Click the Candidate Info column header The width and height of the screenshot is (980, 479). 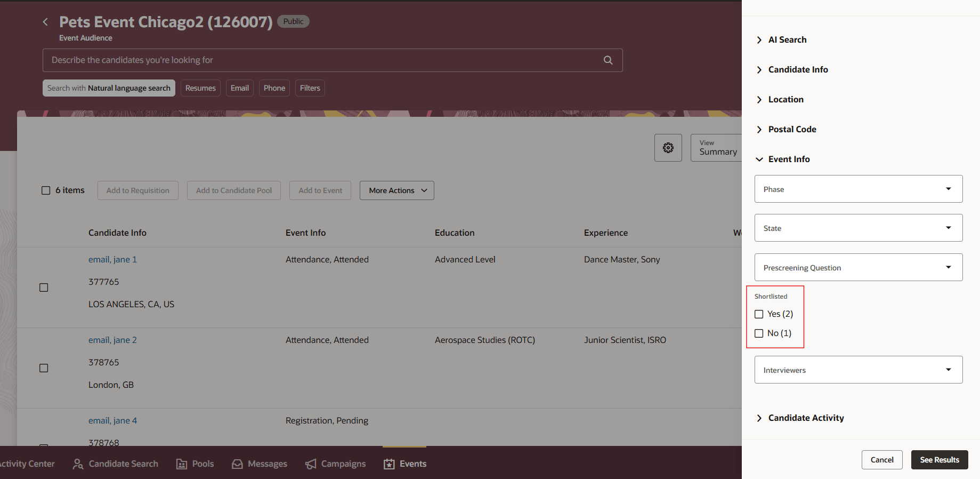point(117,233)
